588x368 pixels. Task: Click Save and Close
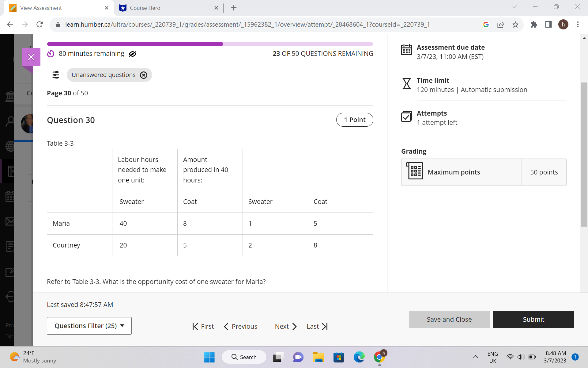click(449, 319)
